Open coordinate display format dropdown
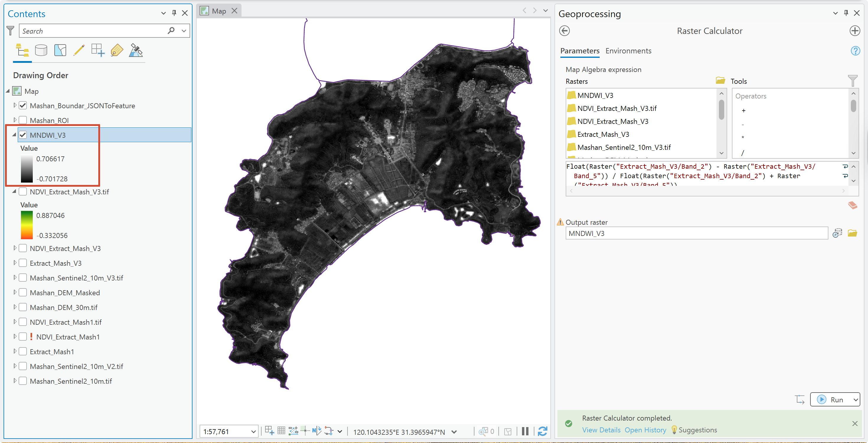868x443 pixels. click(x=454, y=431)
